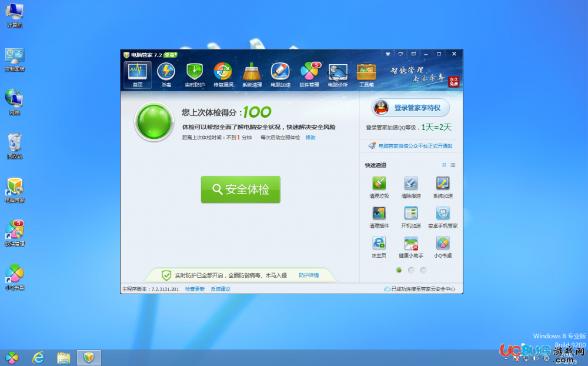Open the 工具箱 toolbox icon
This screenshot has width=588, height=366.
pos(366,75)
